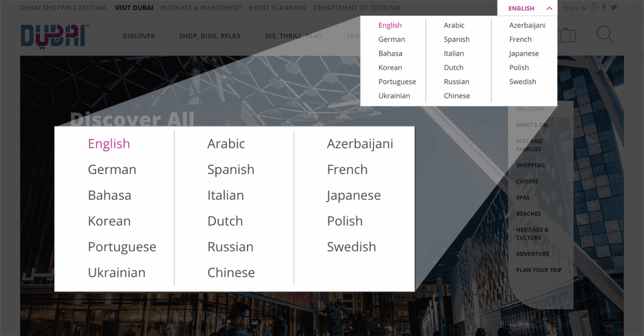Viewport: 644px width, 336px height.
Task: Select Chinese in the header language dropdown
Action: pyautogui.click(x=457, y=96)
